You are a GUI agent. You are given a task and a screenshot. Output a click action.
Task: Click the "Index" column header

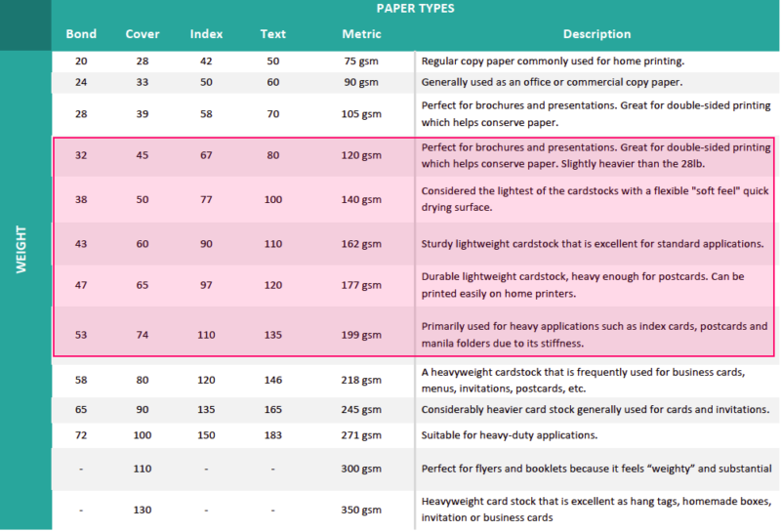206,34
